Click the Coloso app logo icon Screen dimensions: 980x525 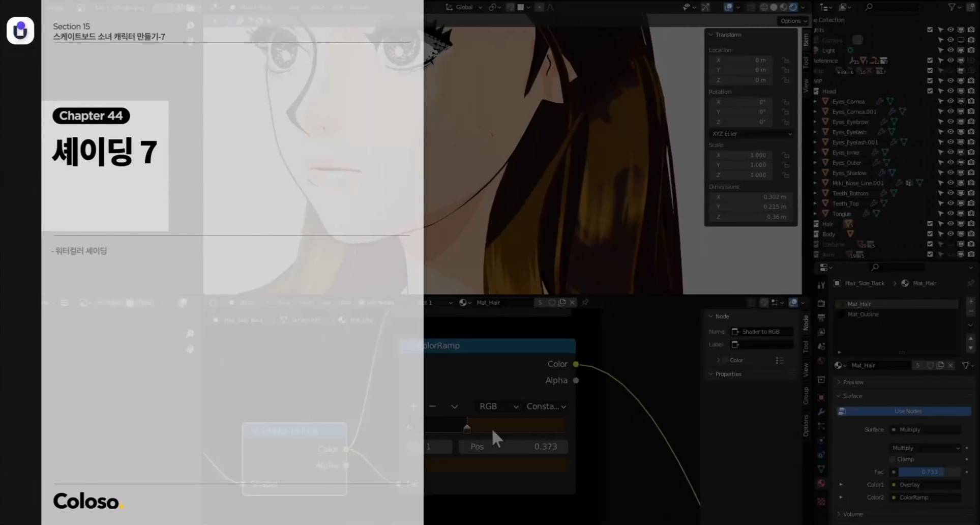tap(20, 31)
